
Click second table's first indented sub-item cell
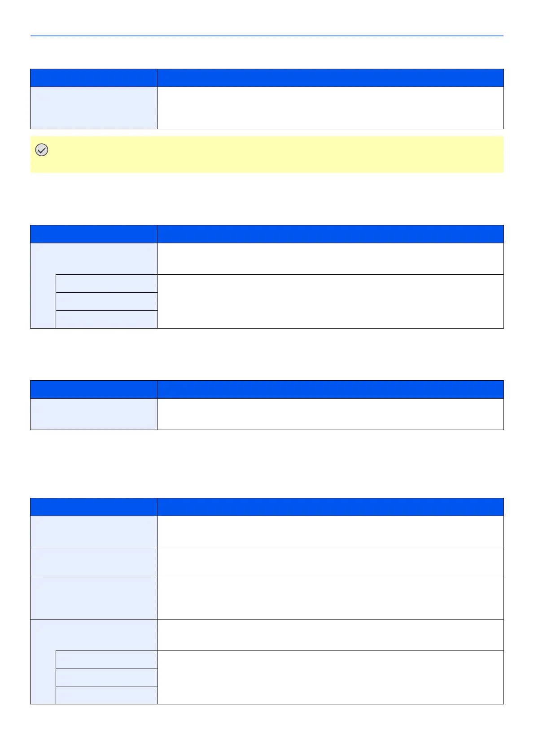point(106,283)
